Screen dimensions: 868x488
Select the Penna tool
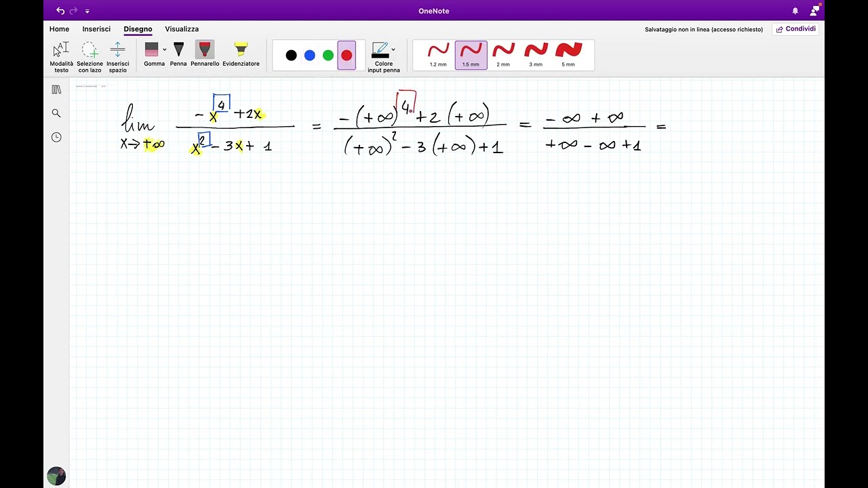pyautogui.click(x=178, y=54)
